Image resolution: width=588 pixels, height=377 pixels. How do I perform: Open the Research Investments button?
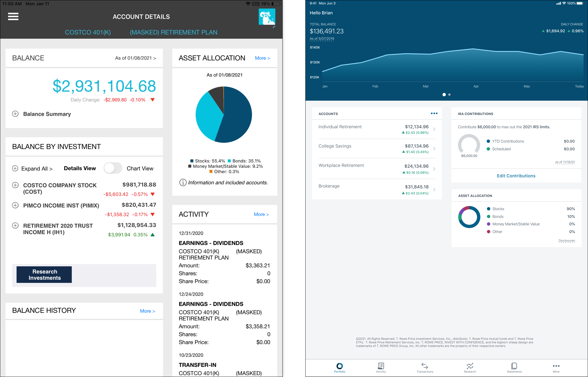click(44, 275)
